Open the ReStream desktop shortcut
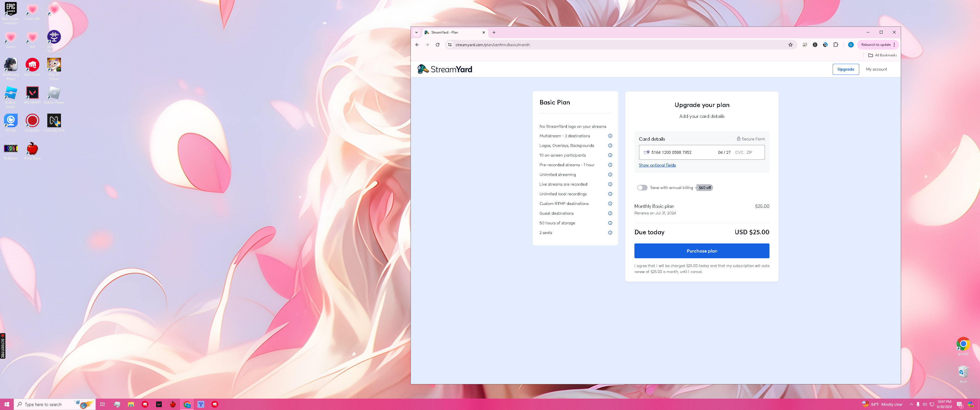This screenshot has height=410, width=980. coord(11,151)
